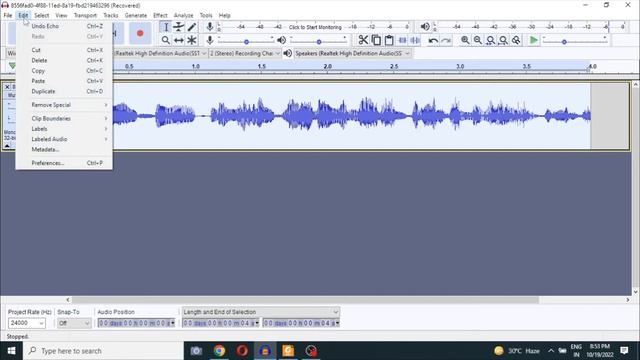This screenshot has height=360, width=640.
Task: Expand the Remove Special submenu
Action: point(64,105)
